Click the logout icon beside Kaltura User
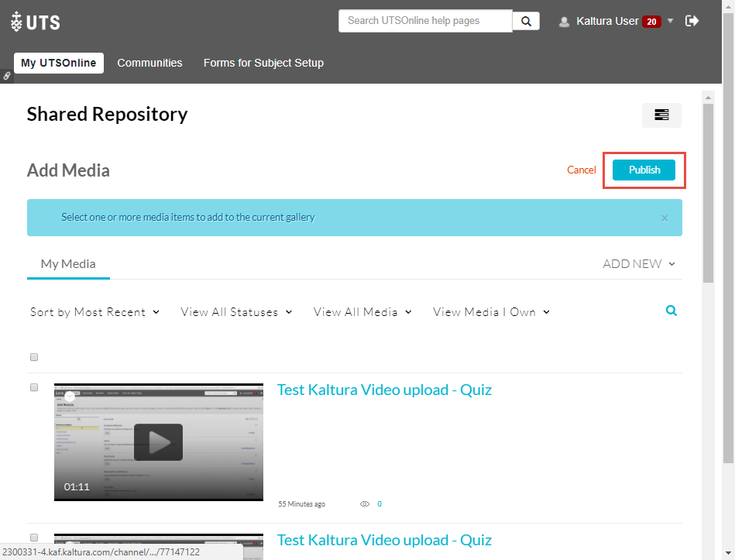 click(x=692, y=21)
